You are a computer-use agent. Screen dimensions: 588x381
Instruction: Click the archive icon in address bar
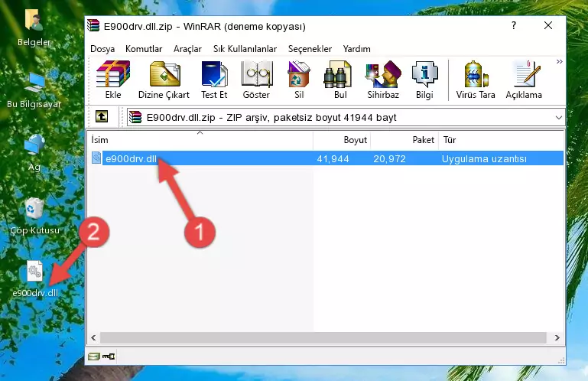pyautogui.click(x=135, y=117)
